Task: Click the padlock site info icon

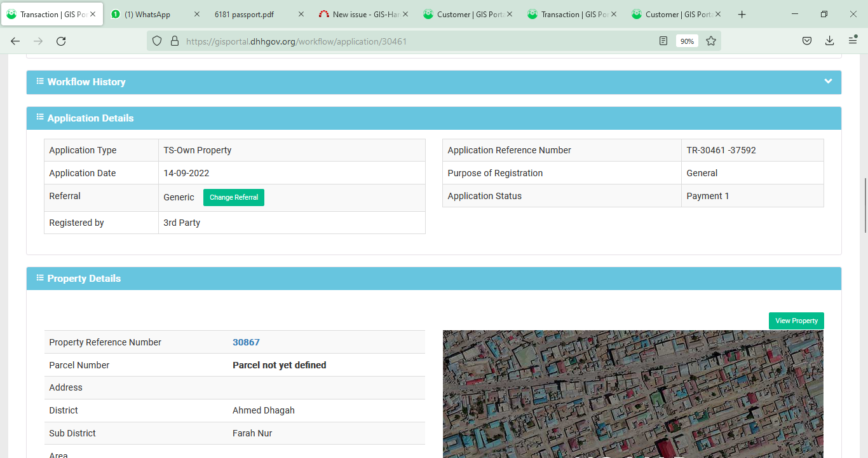Action: pos(174,41)
